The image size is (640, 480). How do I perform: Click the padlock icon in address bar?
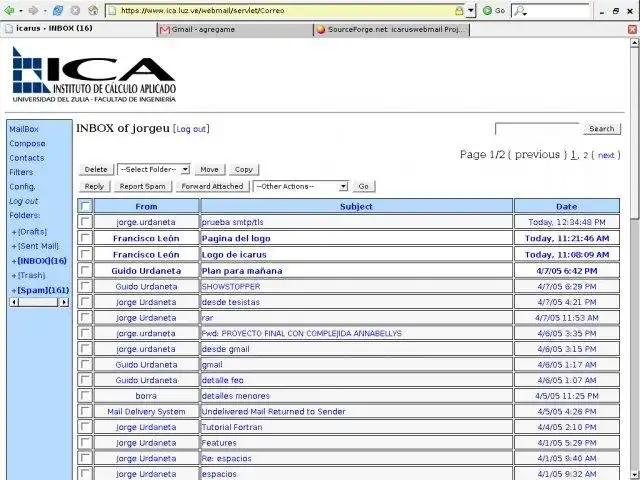pyautogui.click(x=459, y=11)
